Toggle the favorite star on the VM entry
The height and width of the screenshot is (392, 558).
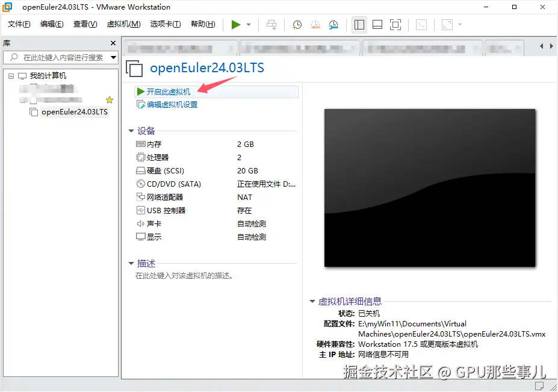point(109,100)
